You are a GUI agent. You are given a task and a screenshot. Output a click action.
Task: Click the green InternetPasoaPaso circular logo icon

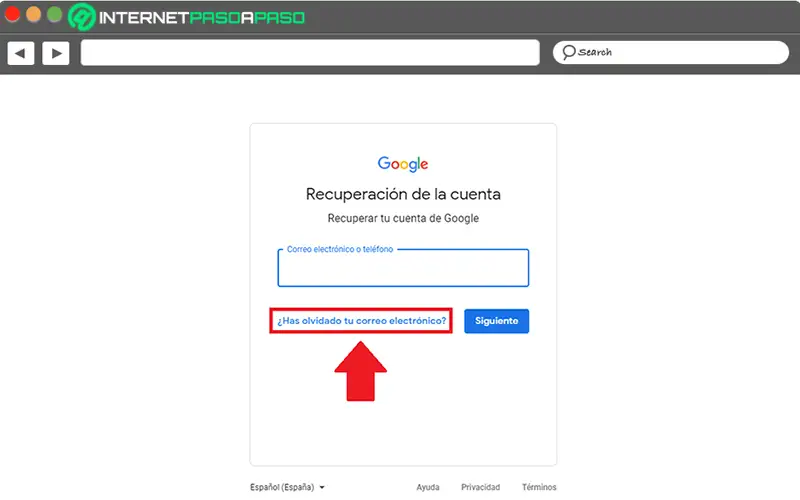81,17
